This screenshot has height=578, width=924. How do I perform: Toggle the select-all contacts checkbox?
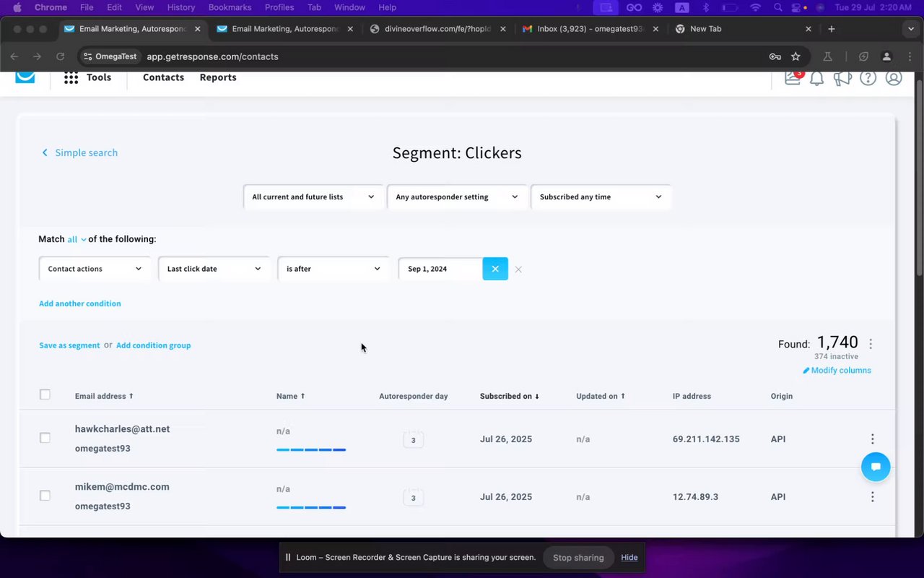(45, 394)
